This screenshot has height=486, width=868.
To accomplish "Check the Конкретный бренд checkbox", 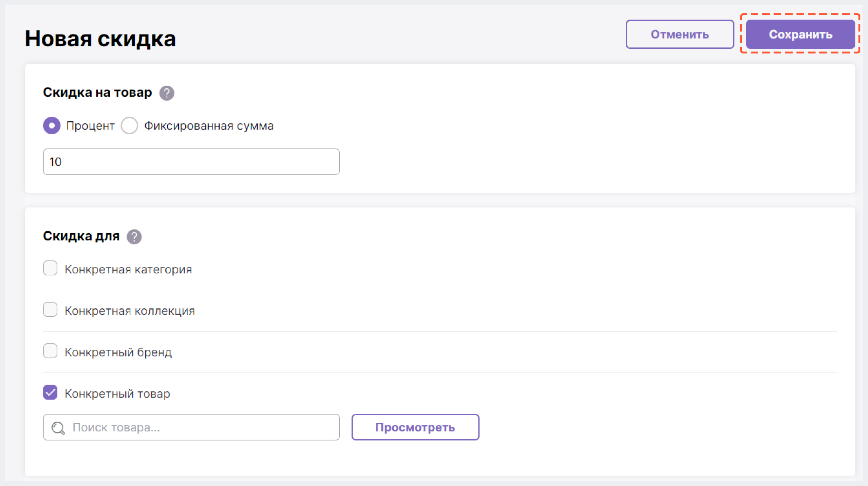I will pos(50,351).
